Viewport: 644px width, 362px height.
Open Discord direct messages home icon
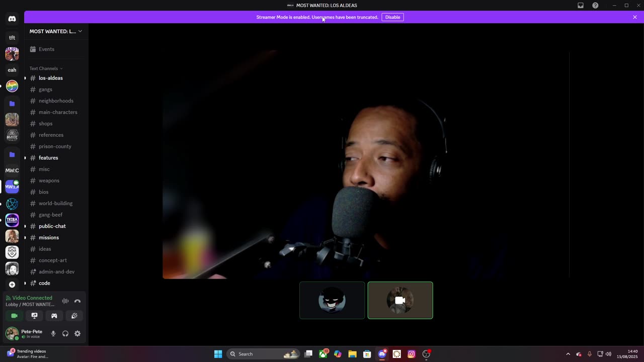tap(12, 19)
